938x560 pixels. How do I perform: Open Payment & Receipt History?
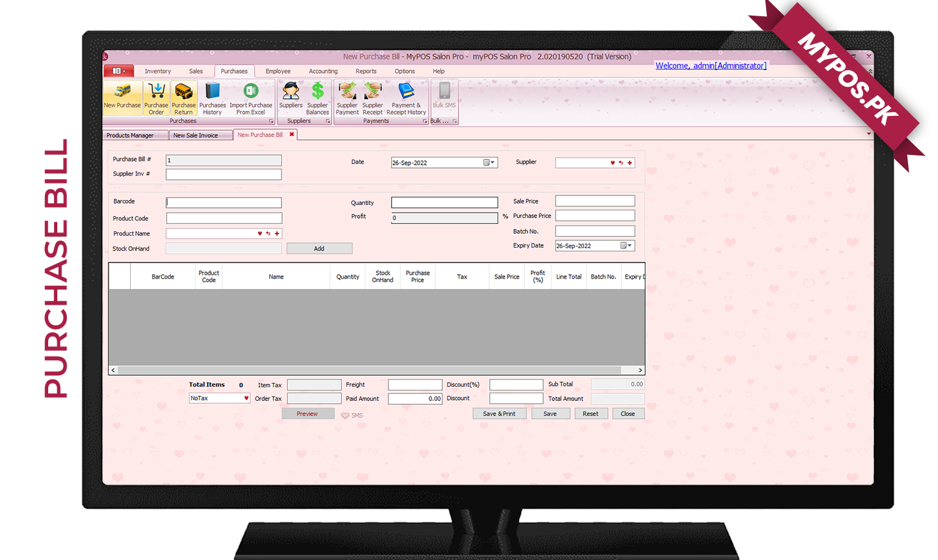[x=406, y=98]
